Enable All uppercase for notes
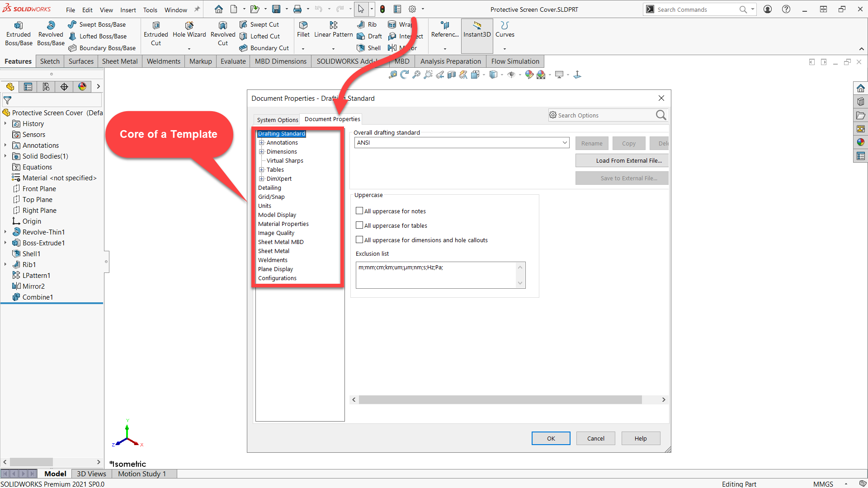This screenshot has width=868, height=488. coord(359,211)
